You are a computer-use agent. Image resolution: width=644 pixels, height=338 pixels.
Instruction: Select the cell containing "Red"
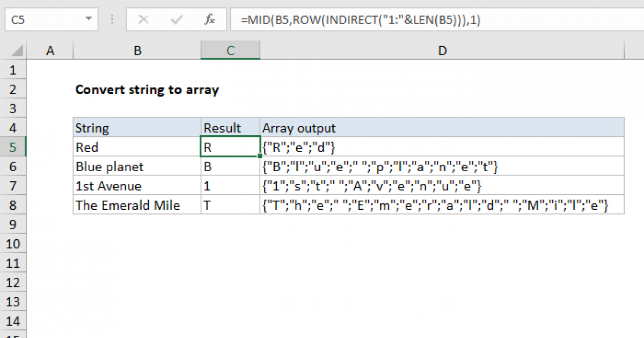(137, 147)
